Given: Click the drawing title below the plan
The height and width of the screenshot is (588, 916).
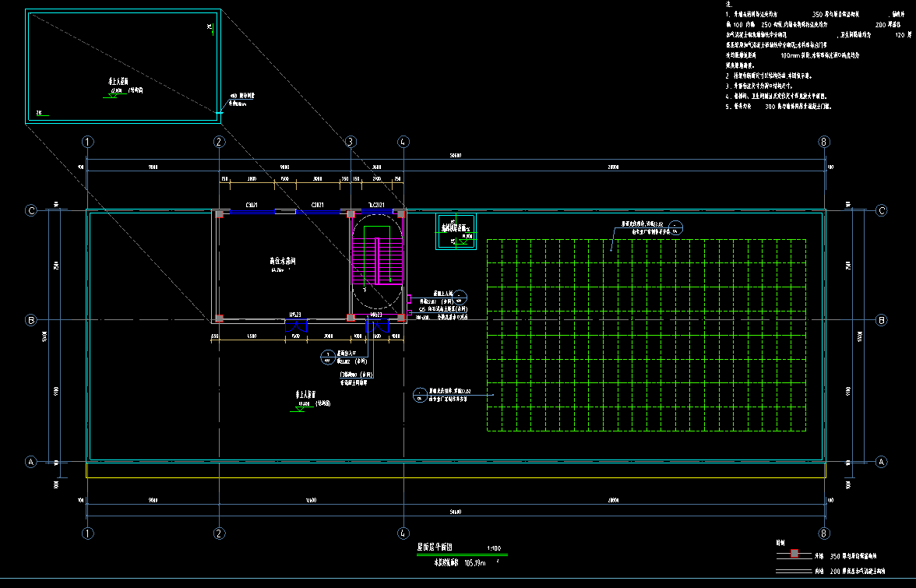Looking at the screenshot, I should pos(435,548).
